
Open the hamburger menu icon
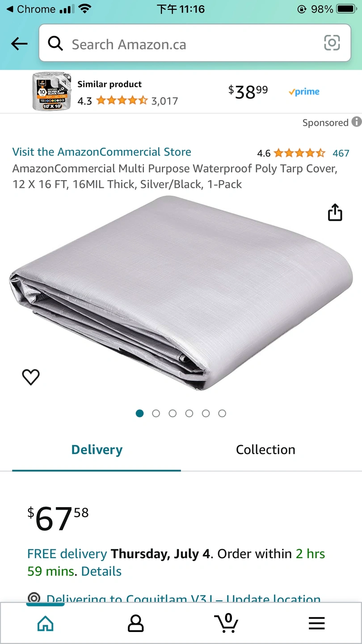316,623
